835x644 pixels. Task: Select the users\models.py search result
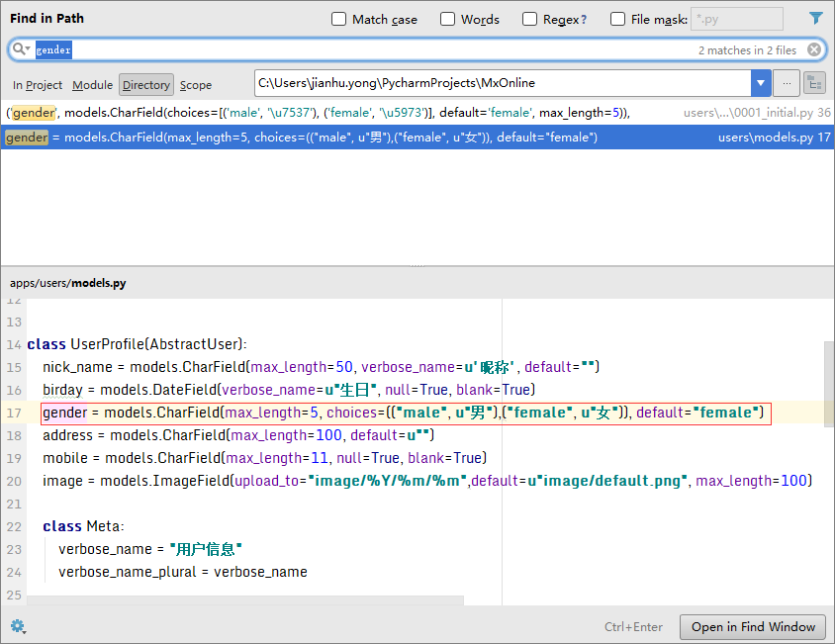317,138
